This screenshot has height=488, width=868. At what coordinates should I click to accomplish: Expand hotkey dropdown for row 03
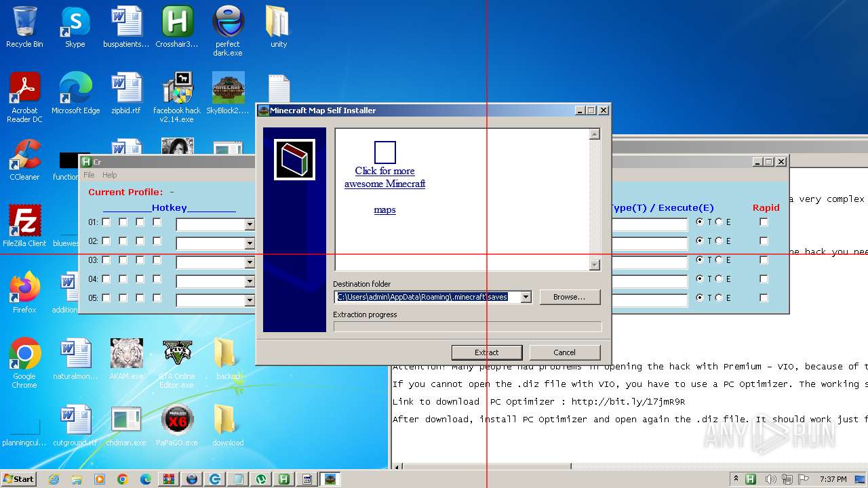click(249, 262)
